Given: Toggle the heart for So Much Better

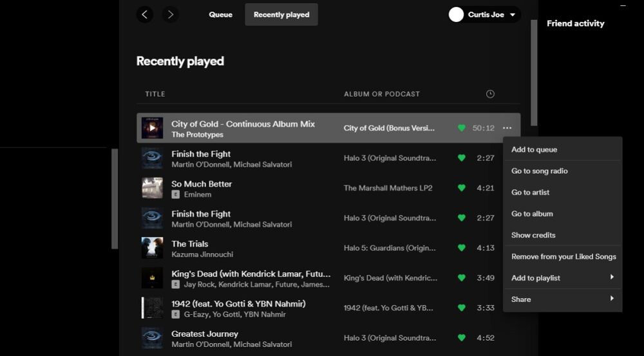Looking at the screenshot, I should [x=462, y=188].
